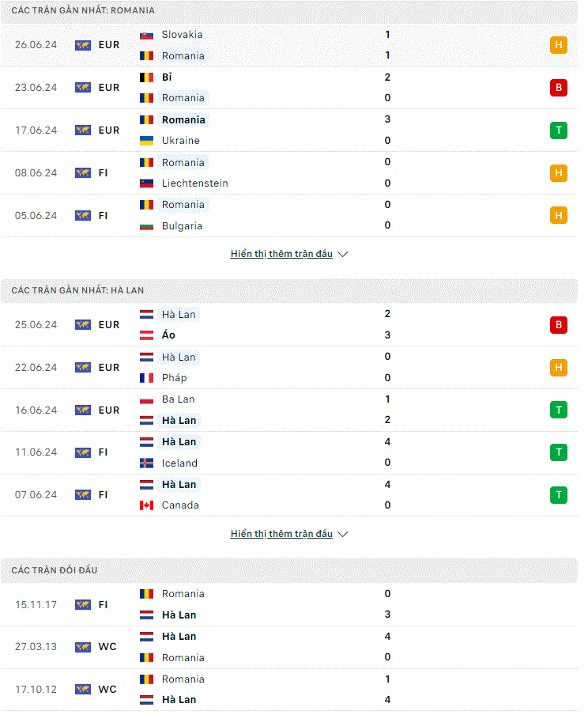Click the green T badge for Hà Lan vs Canada
The width and height of the screenshot is (588, 715).
point(559,495)
